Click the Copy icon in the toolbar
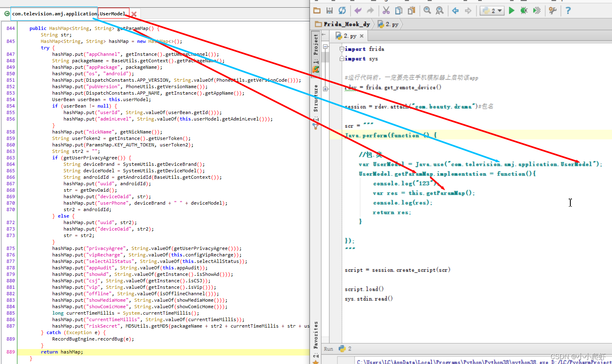The width and height of the screenshot is (612, 364). click(399, 11)
